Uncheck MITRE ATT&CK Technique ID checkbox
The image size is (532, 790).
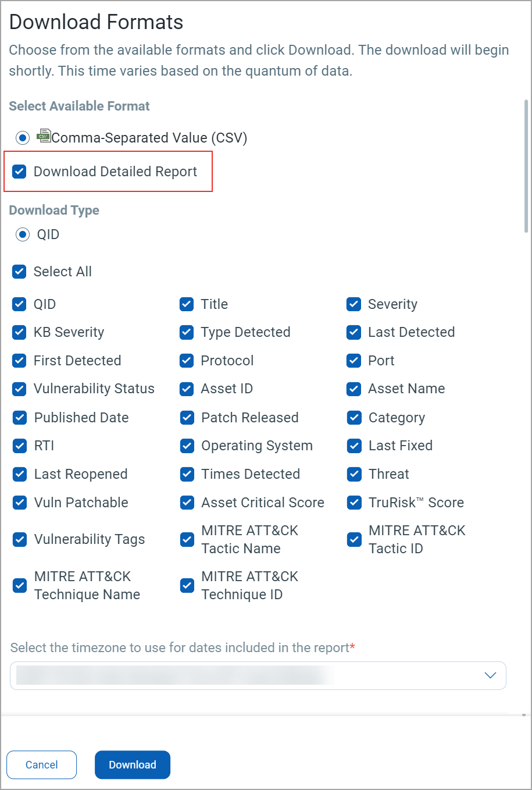(187, 585)
